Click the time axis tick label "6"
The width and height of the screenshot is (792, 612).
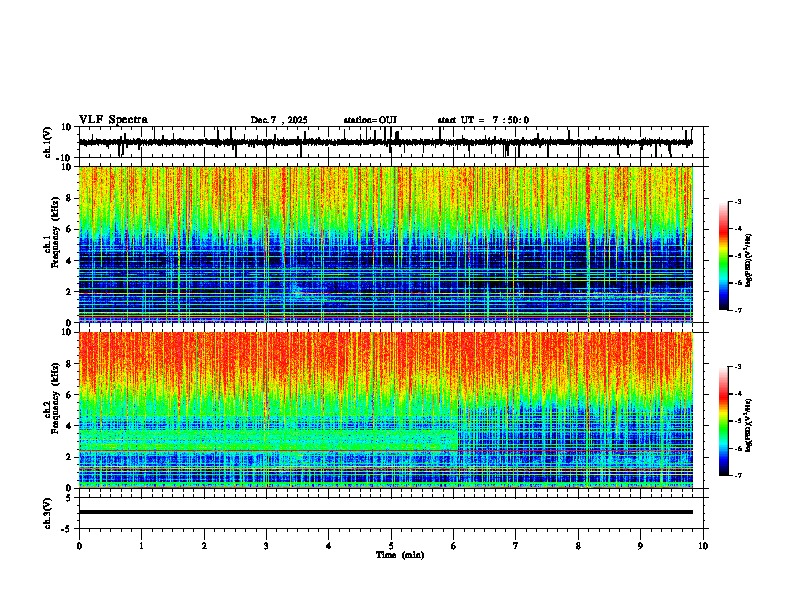point(453,546)
